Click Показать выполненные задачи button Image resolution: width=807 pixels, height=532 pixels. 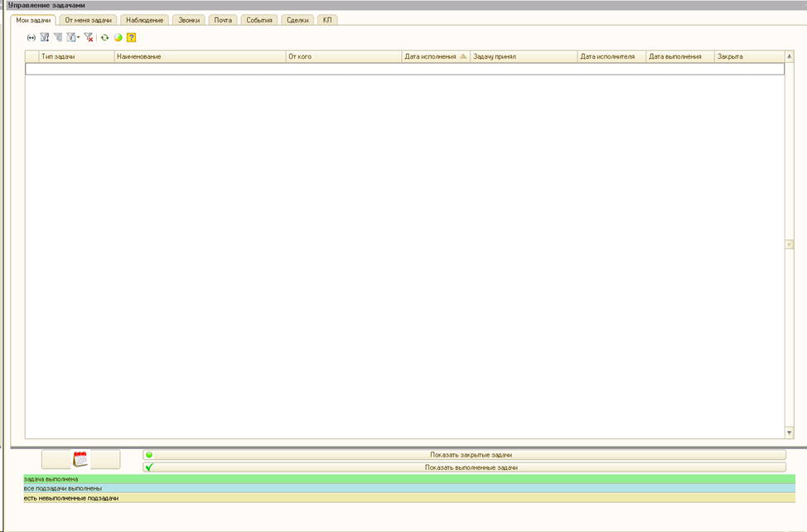[x=464, y=467]
